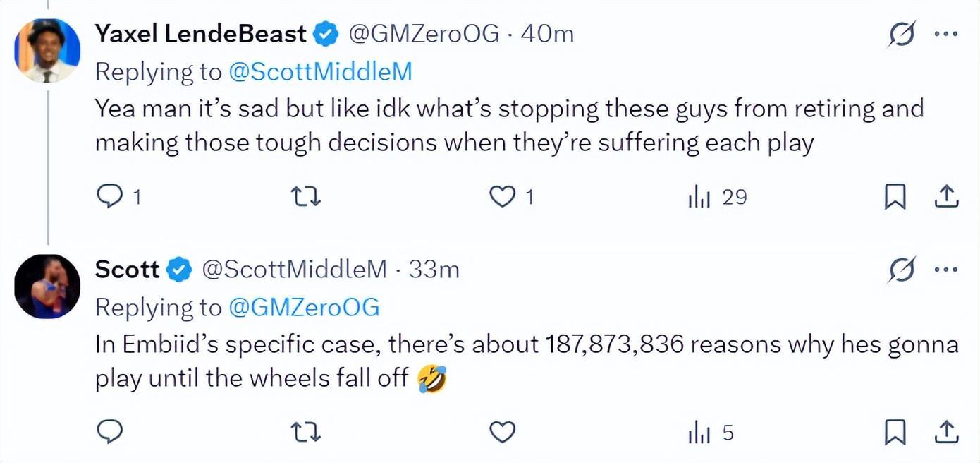Open Yaxel LendeBeast's profile picture
This screenshot has width=980, height=463.
[x=47, y=51]
